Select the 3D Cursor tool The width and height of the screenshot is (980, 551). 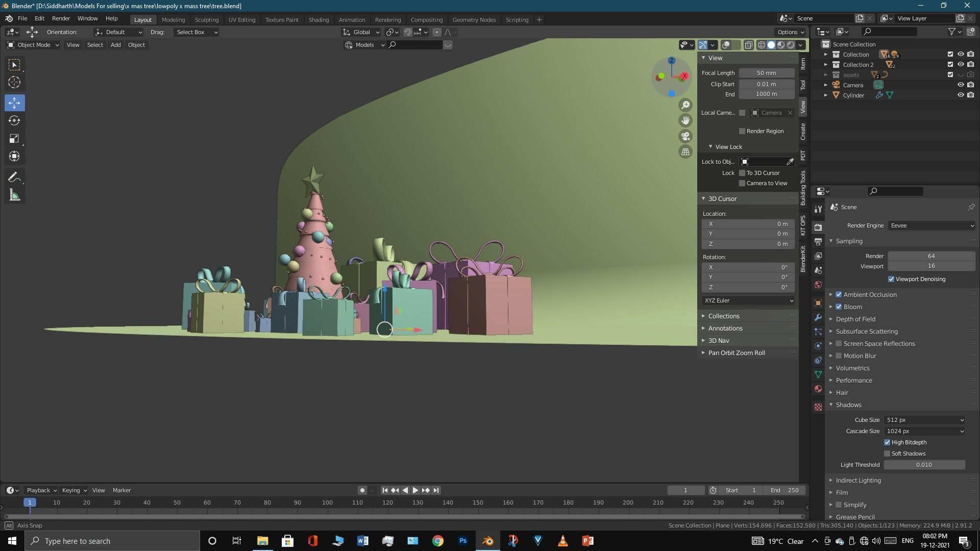click(14, 82)
